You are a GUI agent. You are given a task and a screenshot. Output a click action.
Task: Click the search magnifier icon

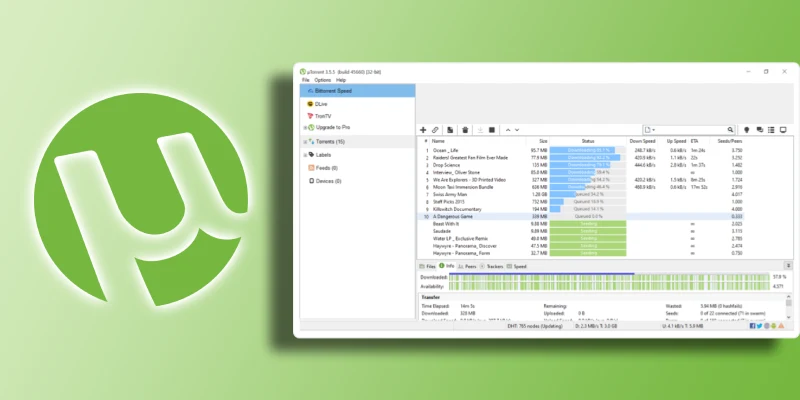[x=729, y=129]
